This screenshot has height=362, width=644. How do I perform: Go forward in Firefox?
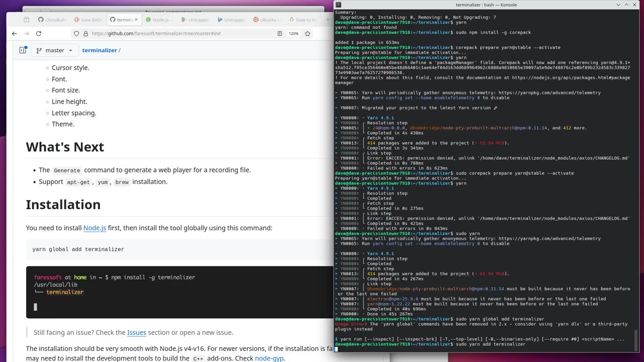26,34
